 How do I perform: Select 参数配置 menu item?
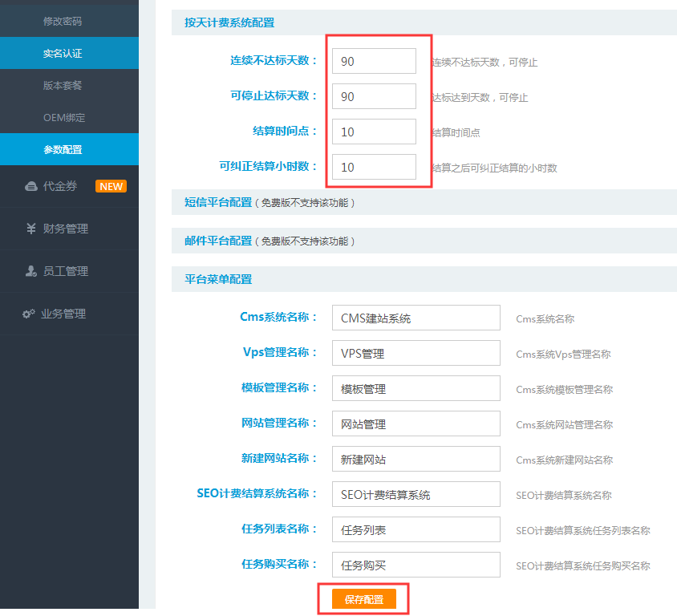coord(63,149)
